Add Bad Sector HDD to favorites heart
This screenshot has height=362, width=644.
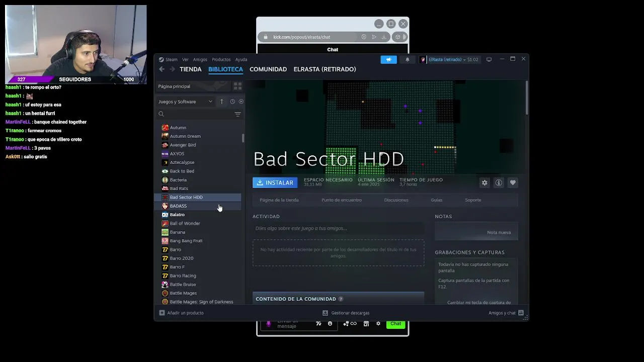tap(513, 183)
